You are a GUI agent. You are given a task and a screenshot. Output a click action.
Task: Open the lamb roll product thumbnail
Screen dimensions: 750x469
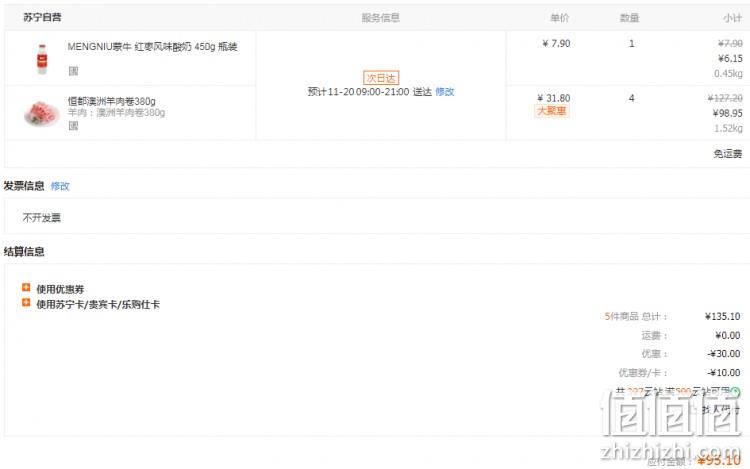pyautogui.click(x=42, y=113)
